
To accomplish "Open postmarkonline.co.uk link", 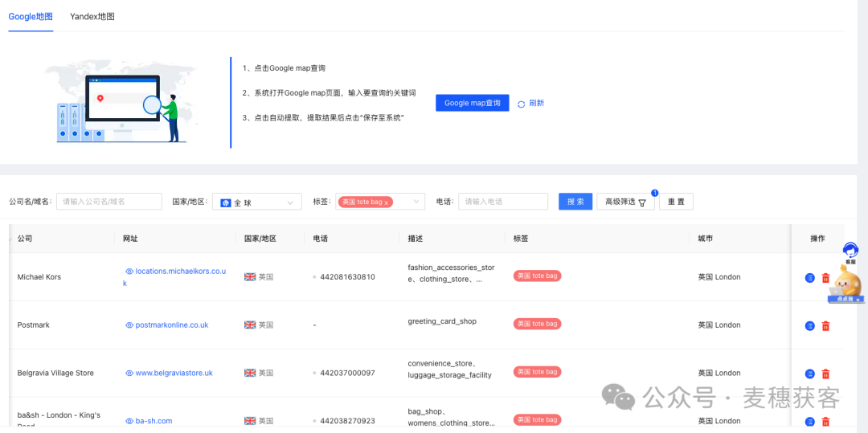I will [x=172, y=325].
